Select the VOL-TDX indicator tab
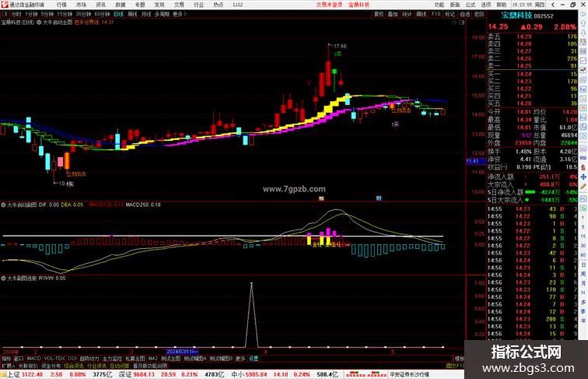The image size is (588, 379). [54, 358]
